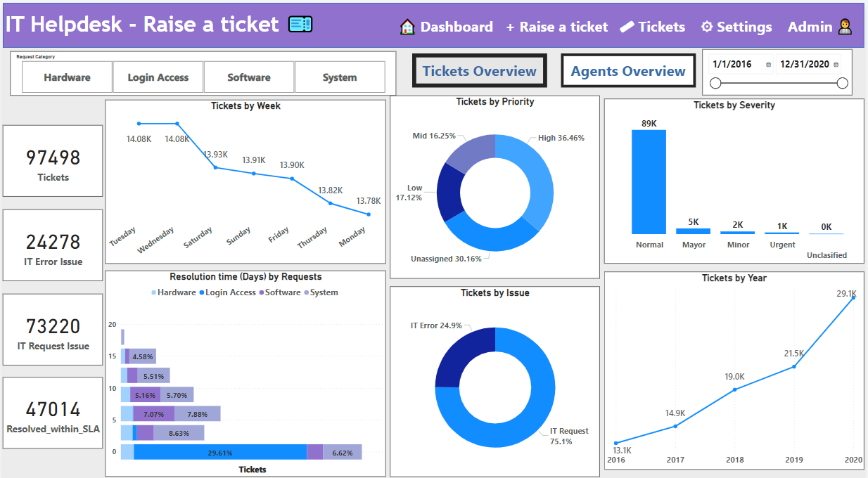Click the left handle of date range slider
The image size is (868, 478).
coord(715,84)
